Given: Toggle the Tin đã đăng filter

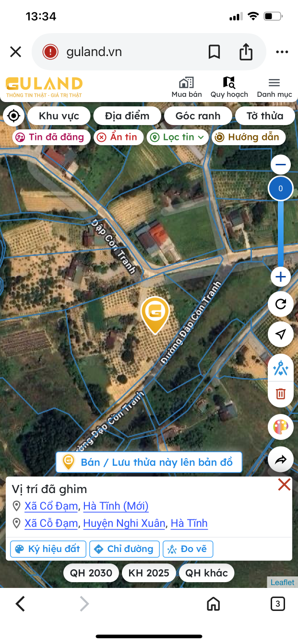Looking at the screenshot, I should click(x=51, y=137).
